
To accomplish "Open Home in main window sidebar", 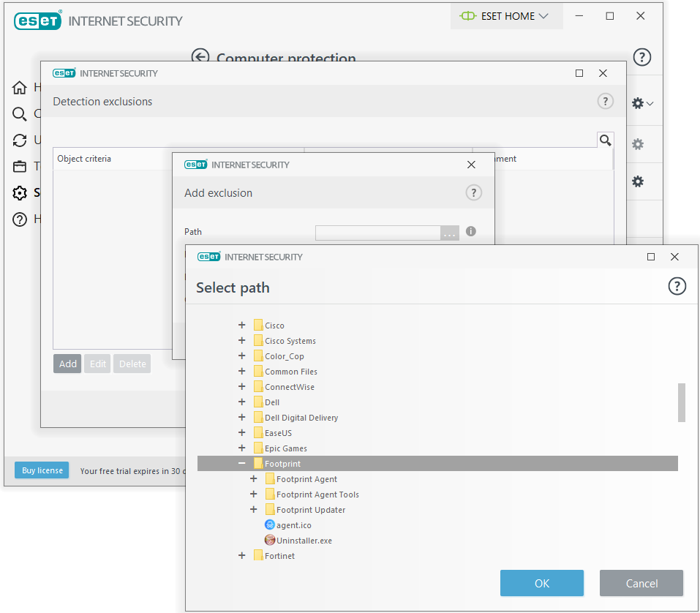I will coord(19,88).
